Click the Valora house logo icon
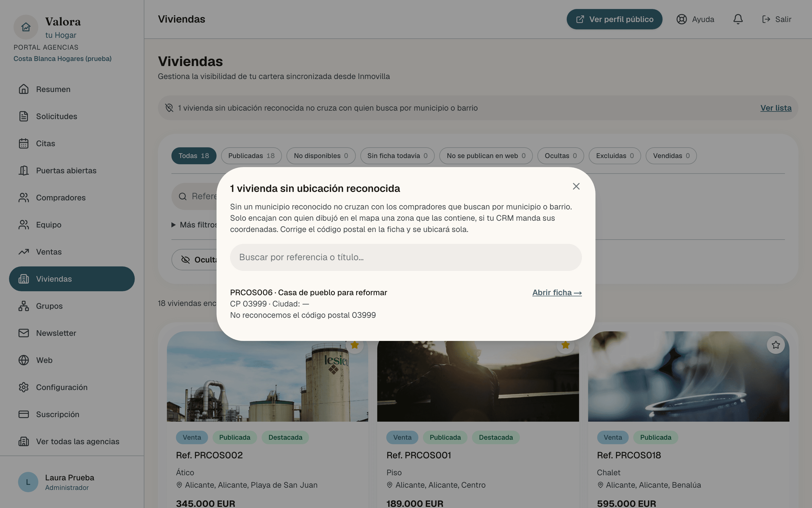Image resolution: width=812 pixels, height=508 pixels. pyautogui.click(x=26, y=27)
